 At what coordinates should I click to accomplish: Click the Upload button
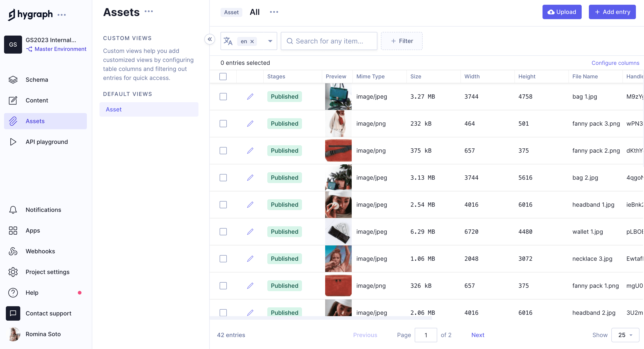click(561, 12)
